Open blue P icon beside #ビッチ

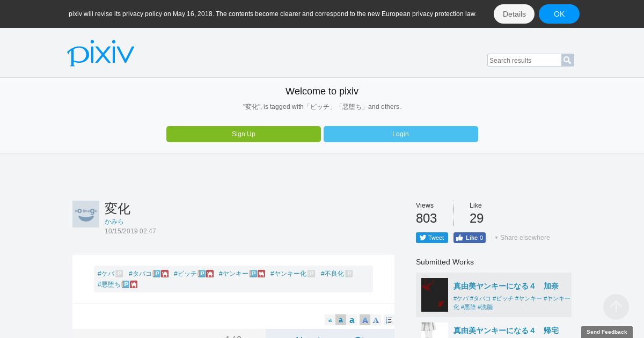202,274
